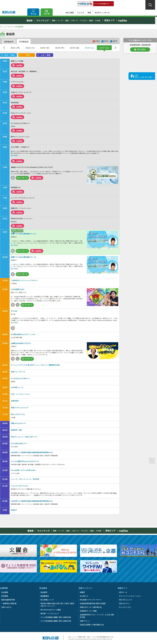
Task: Click 火曜会 banner
Action: [18, 551]
